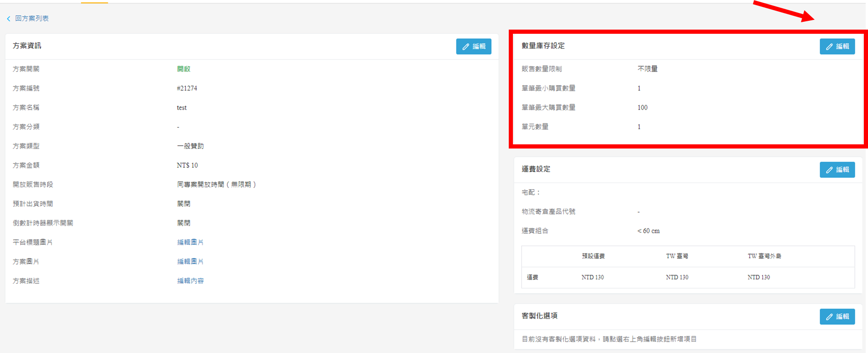Click TW 臺灣 column header
Image resolution: width=868 pixels, height=353 pixels.
(677, 256)
